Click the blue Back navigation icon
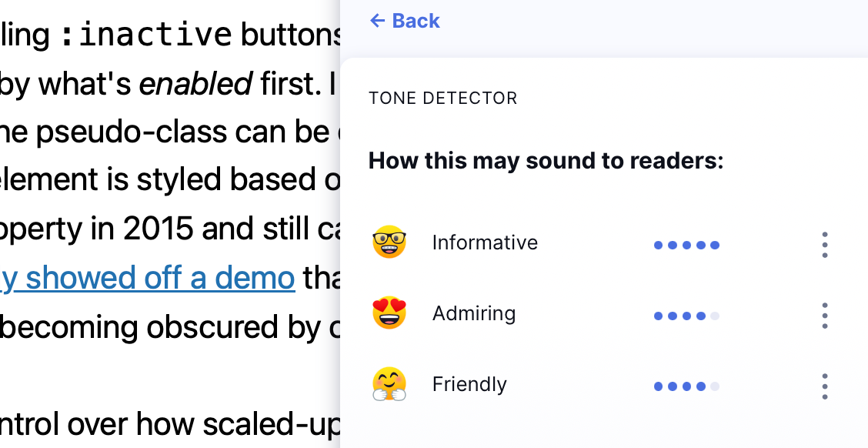The width and height of the screenshot is (868, 448). pos(376,21)
